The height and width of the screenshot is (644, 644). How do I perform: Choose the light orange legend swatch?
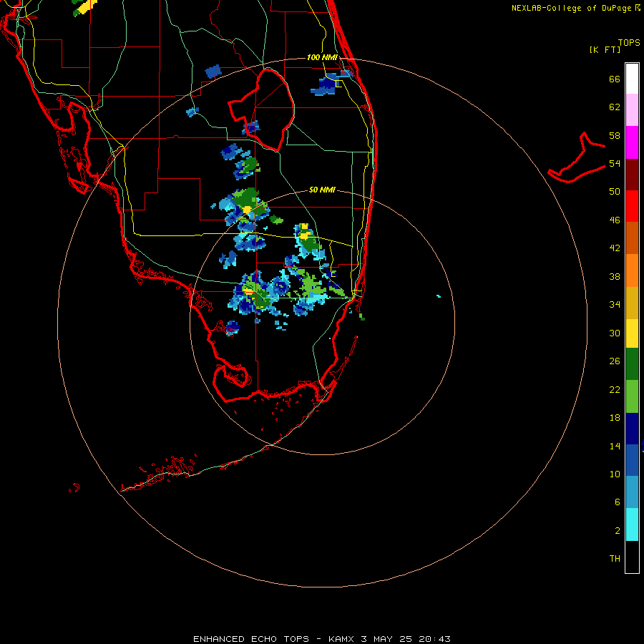pyautogui.click(x=632, y=270)
